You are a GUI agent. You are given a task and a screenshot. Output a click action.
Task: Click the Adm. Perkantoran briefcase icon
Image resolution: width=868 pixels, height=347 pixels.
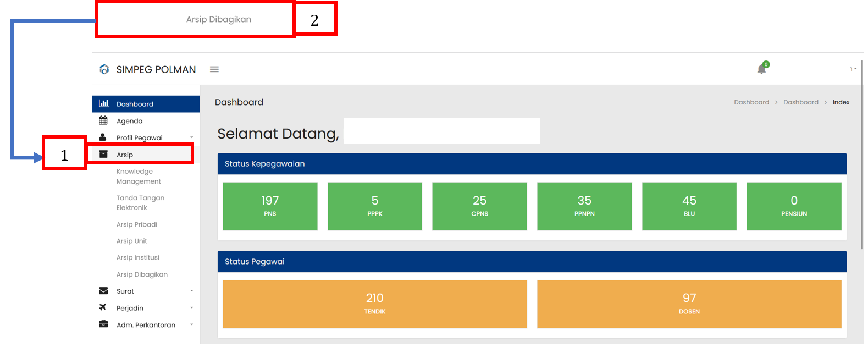(x=103, y=324)
